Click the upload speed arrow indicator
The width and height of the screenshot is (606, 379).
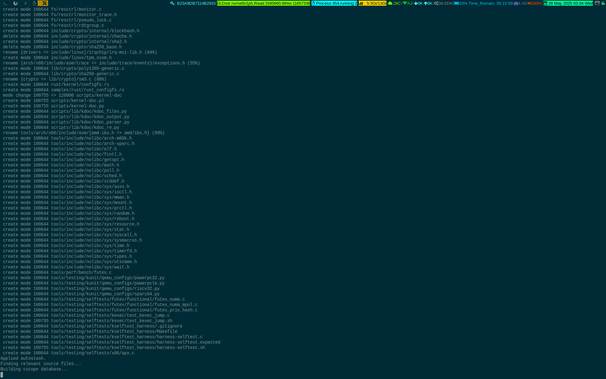[x=428, y=3]
